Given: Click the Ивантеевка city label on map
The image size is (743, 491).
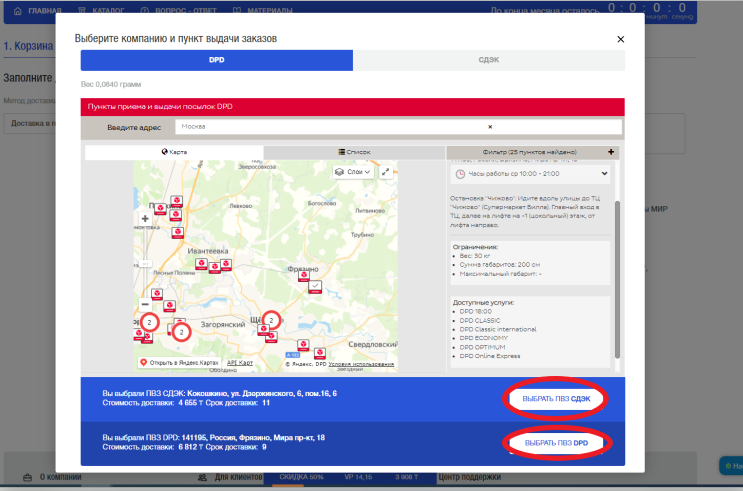Looking at the screenshot, I should [x=208, y=251].
